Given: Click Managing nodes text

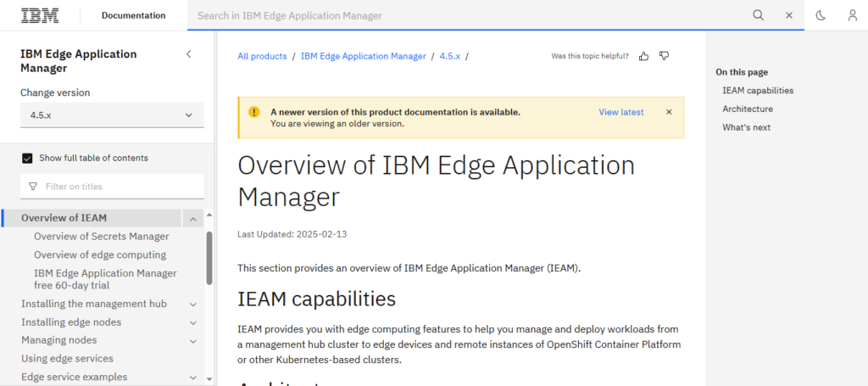Looking at the screenshot, I should 59,340.
